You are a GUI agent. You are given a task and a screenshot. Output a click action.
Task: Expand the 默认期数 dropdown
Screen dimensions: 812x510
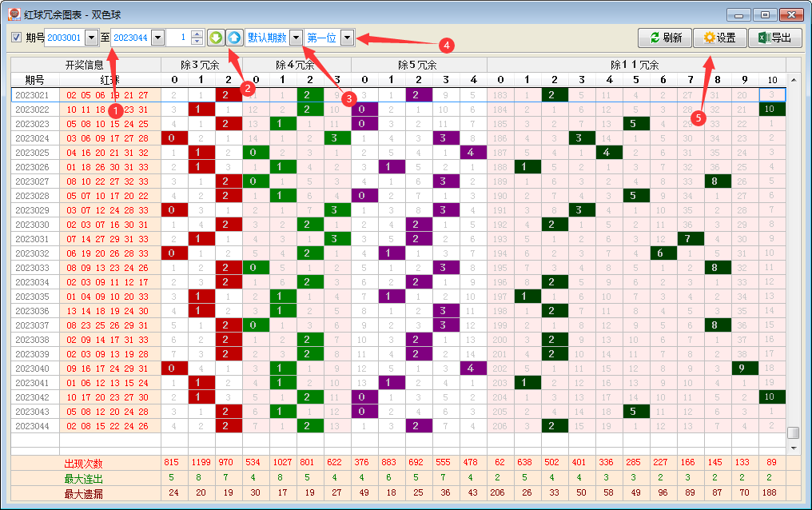(x=296, y=38)
